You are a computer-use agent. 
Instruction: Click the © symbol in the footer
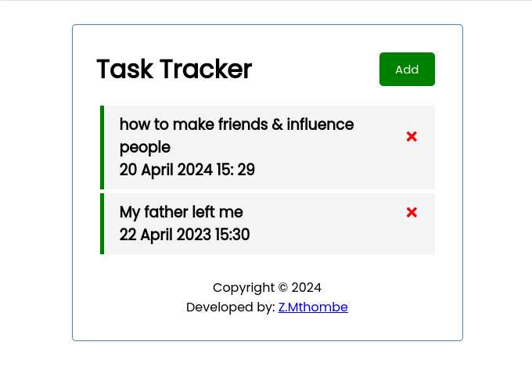tap(283, 288)
